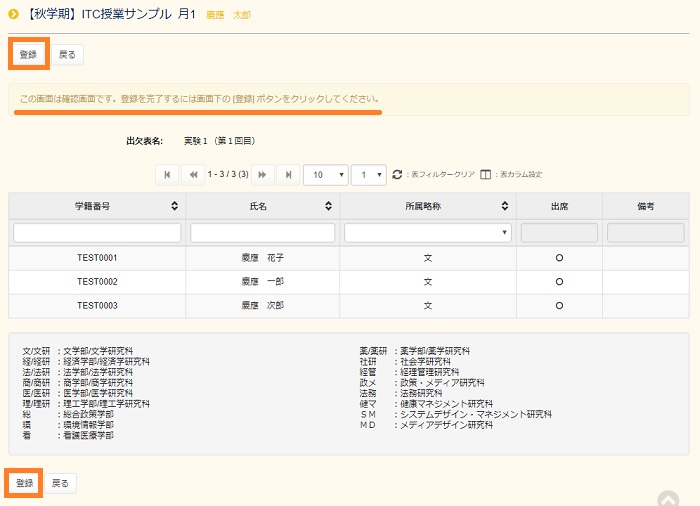Go to previous page of table
The height and width of the screenshot is (506, 700).
tap(192, 174)
